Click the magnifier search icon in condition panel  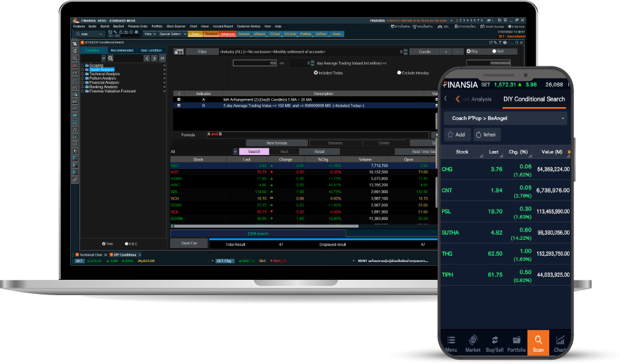pyautogui.click(x=111, y=59)
